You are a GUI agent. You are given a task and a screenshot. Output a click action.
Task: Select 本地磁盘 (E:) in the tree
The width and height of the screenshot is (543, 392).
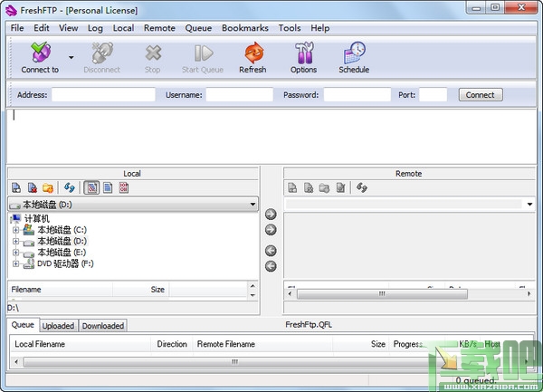point(62,252)
